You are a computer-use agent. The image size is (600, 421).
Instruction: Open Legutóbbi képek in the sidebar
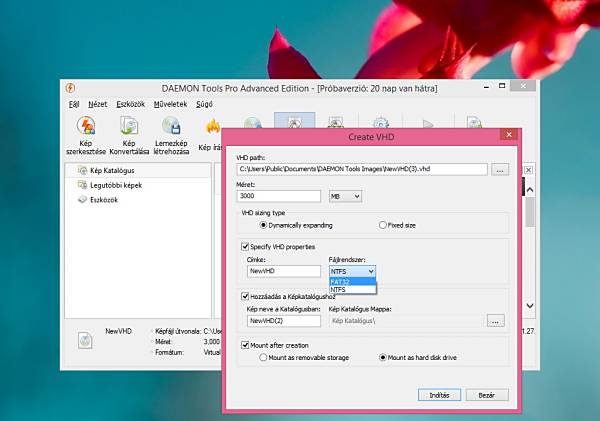[x=116, y=185]
